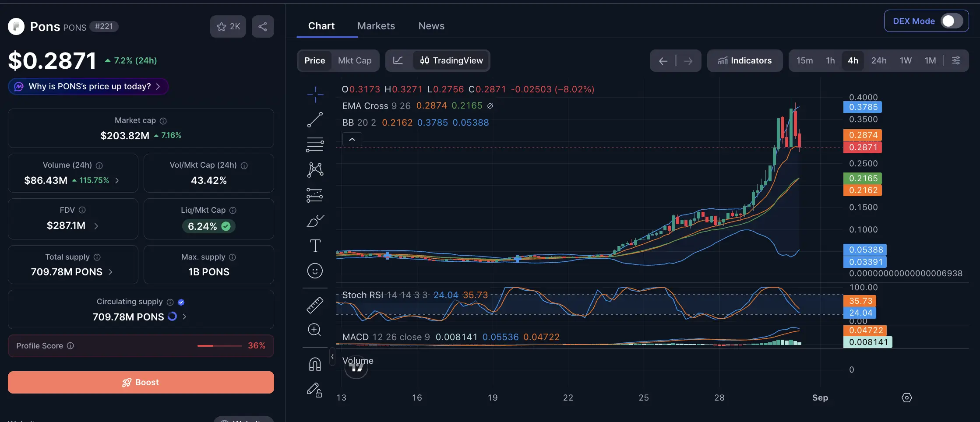The width and height of the screenshot is (980, 422).
Task: Open the News tab
Action: pyautogui.click(x=431, y=26)
